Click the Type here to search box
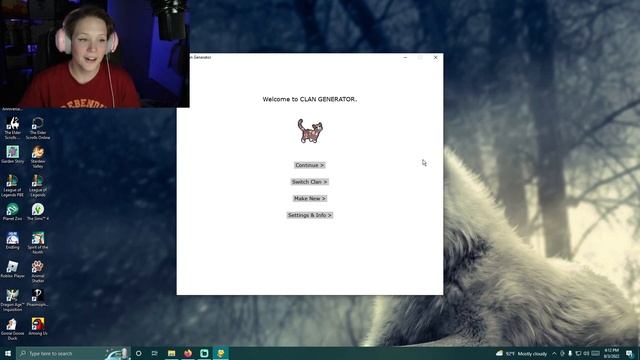Image resolution: width=640 pixels, height=360 pixels. point(73,353)
